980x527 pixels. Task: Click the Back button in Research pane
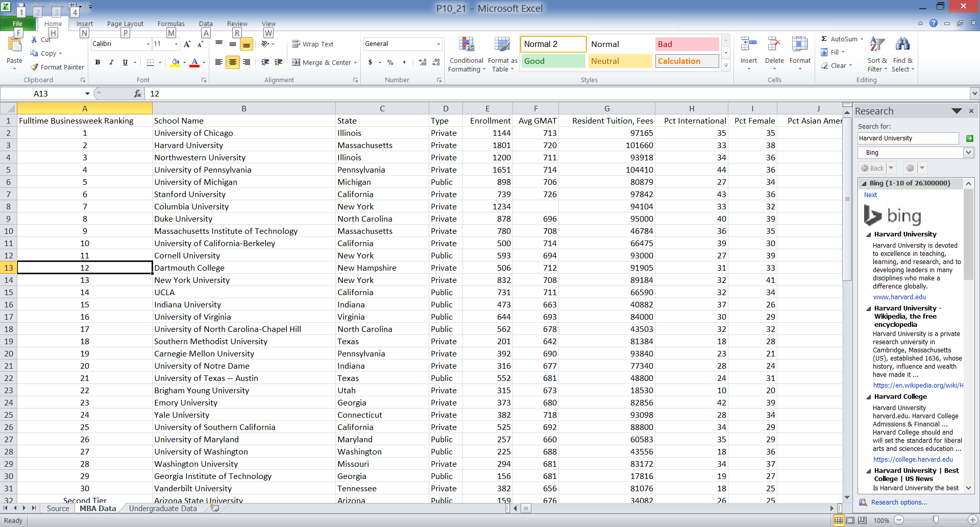point(872,168)
